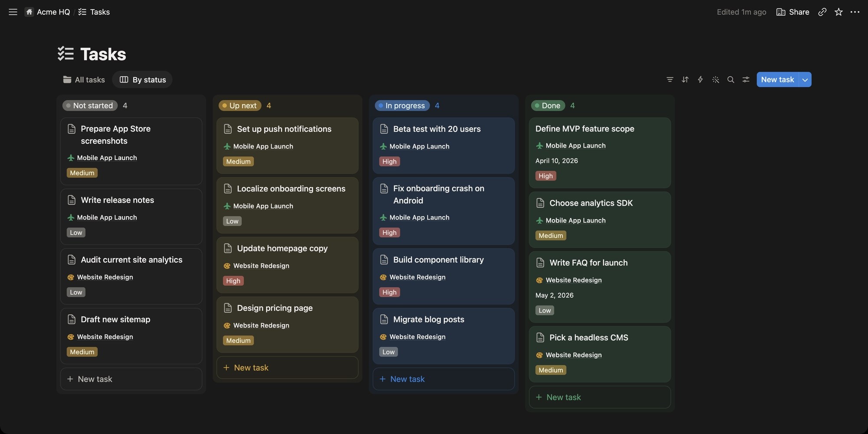Screen dimensions: 868x434
Task: Click the blue New task button
Action: coord(777,79)
